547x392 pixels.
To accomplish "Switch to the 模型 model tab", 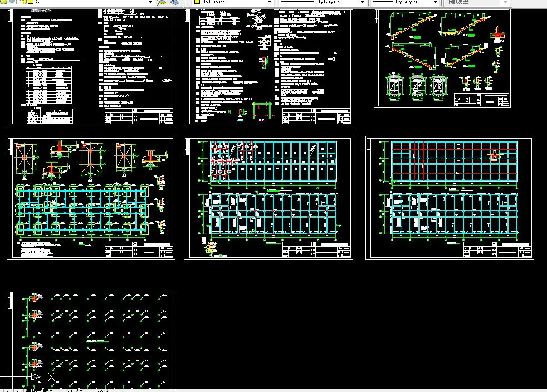I will pos(37,390).
